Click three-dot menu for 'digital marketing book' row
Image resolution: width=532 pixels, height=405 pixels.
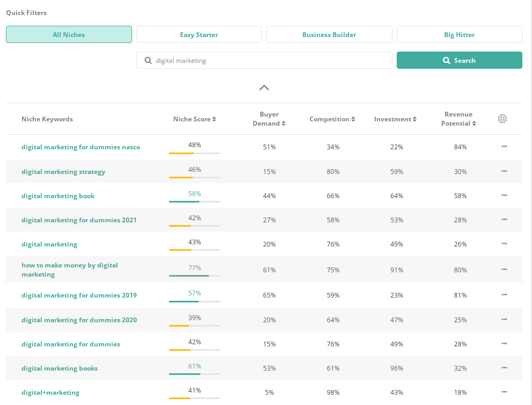[504, 196]
